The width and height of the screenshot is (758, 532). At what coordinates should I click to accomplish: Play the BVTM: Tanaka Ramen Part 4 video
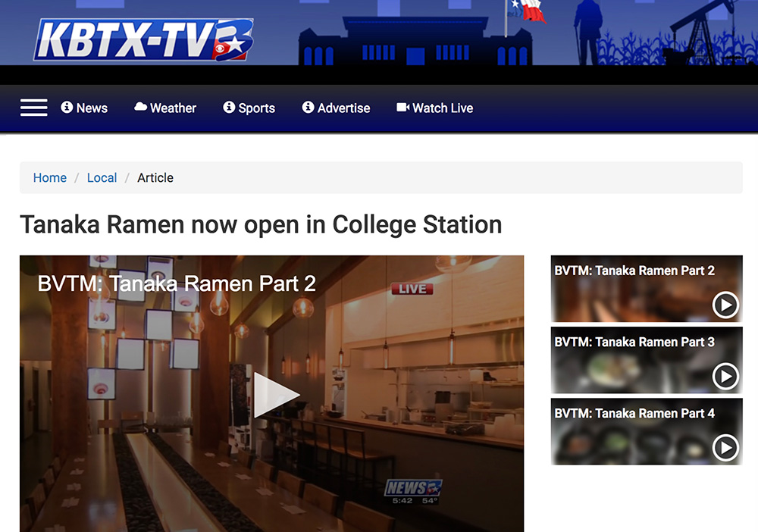pyautogui.click(x=725, y=448)
